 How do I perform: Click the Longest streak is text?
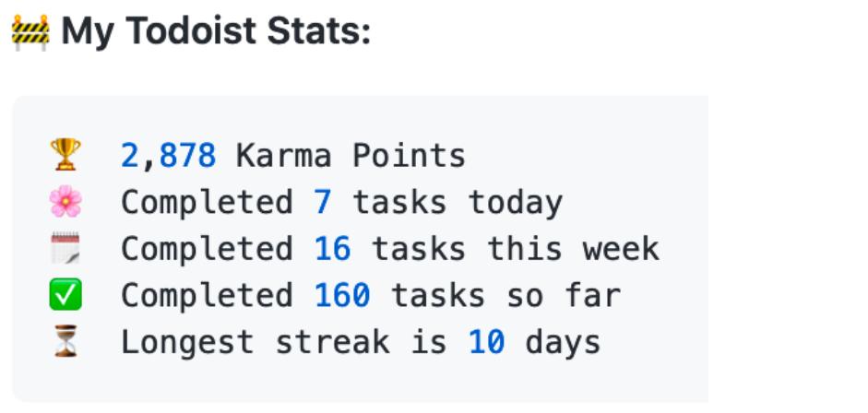point(283,342)
